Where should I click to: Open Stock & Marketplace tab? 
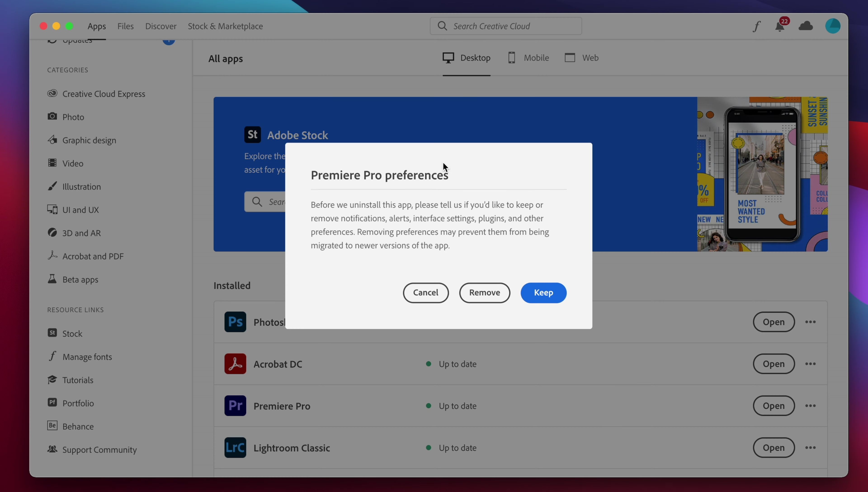coord(225,26)
